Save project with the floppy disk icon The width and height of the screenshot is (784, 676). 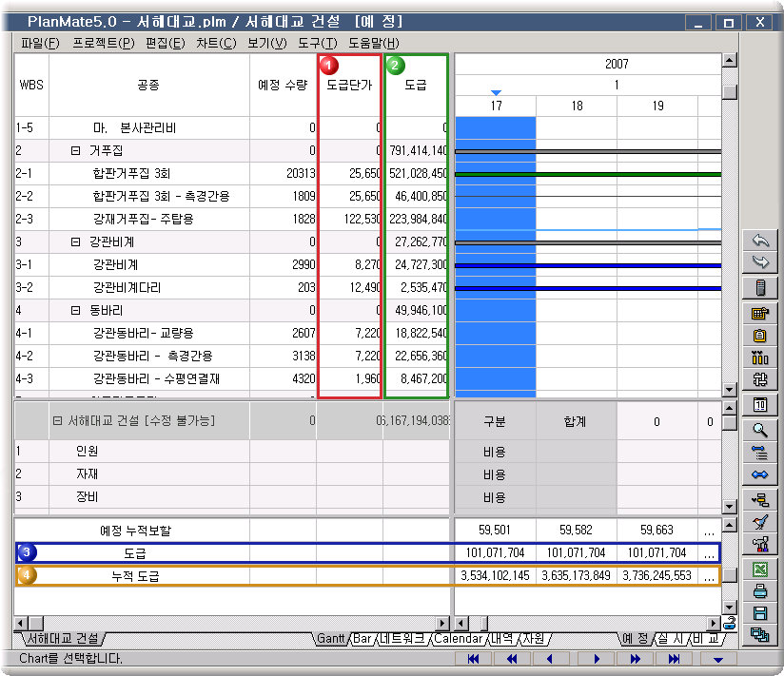pyautogui.click(x=759, y=613)
